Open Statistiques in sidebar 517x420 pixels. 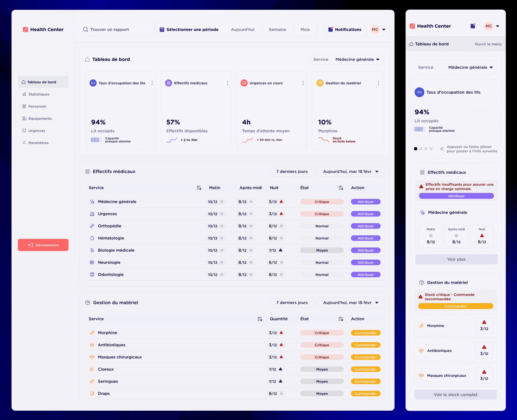coord(36,94)
